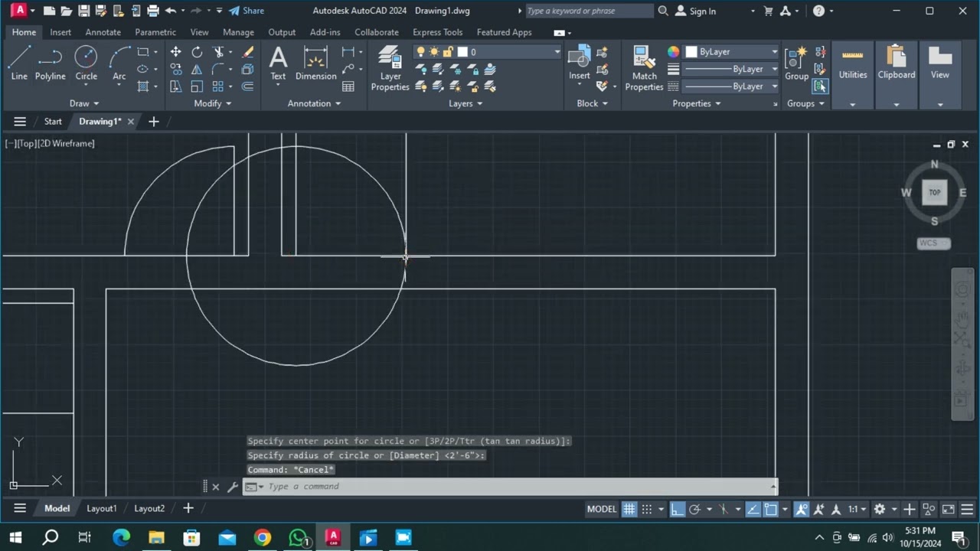Screen dimensions: 980x551
Task: Select the Stretch tool
Action: [176, 86]
